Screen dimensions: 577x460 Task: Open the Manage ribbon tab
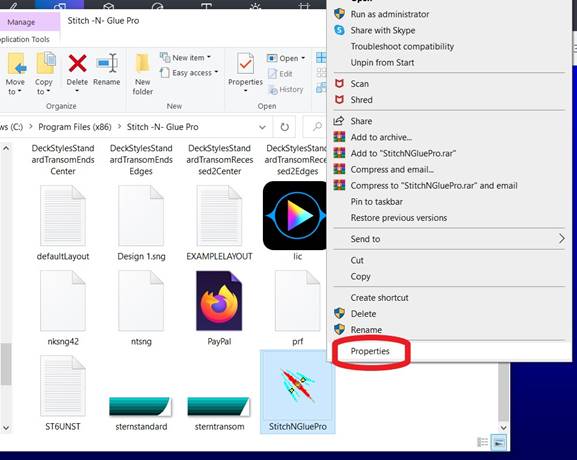(21, 22)
